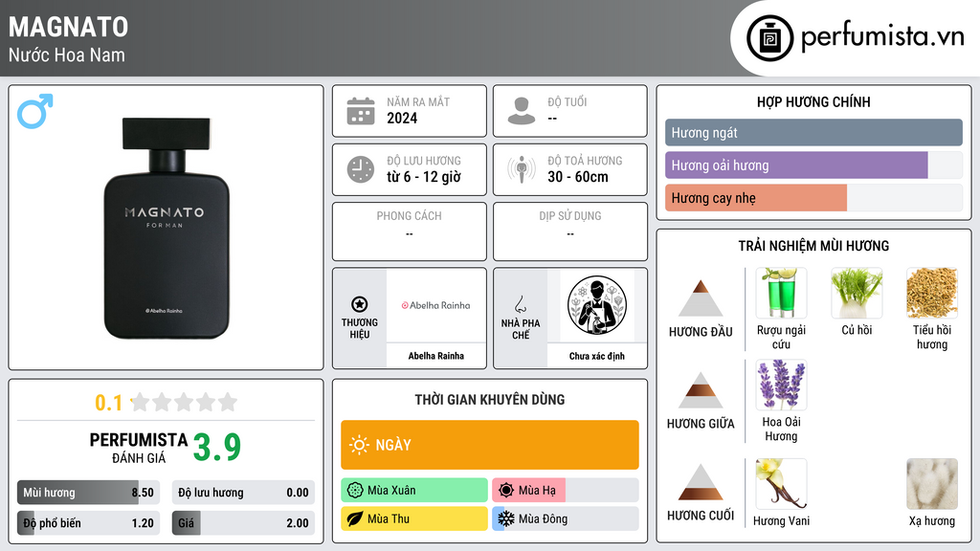
Task: Click the Trải nghiệm mùi hương heading
Action: 813,246
